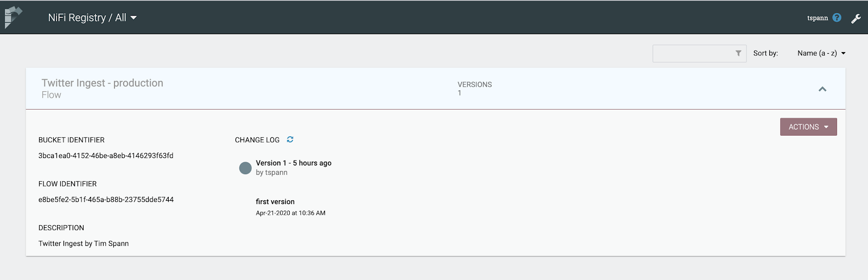The width and height of the screenshot is (868, 280).
Task: Click the 'Flow' type subtitle
Action: point(52,95)
